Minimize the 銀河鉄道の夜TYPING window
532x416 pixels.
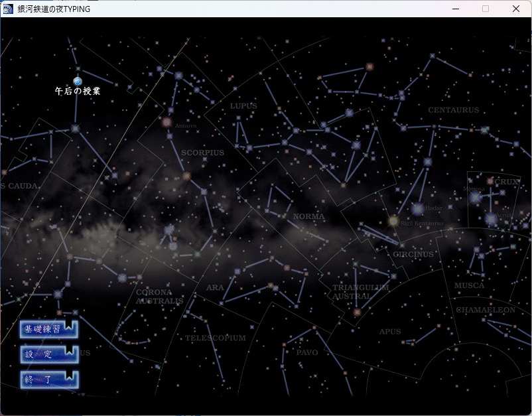(456, 9)
